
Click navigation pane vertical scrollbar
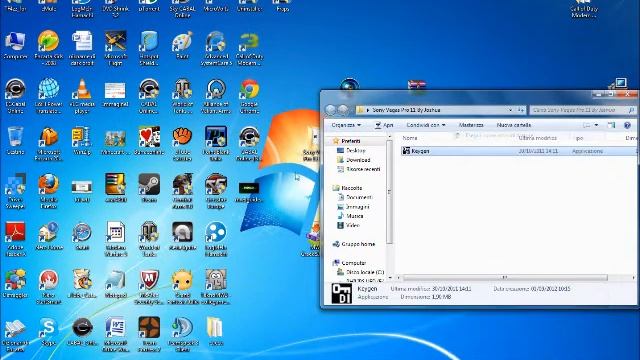[389, 192]
